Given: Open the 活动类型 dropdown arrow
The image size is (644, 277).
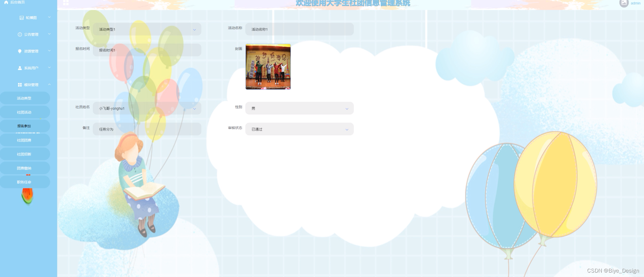Looking at the screenshot, I should click(194, 30).
